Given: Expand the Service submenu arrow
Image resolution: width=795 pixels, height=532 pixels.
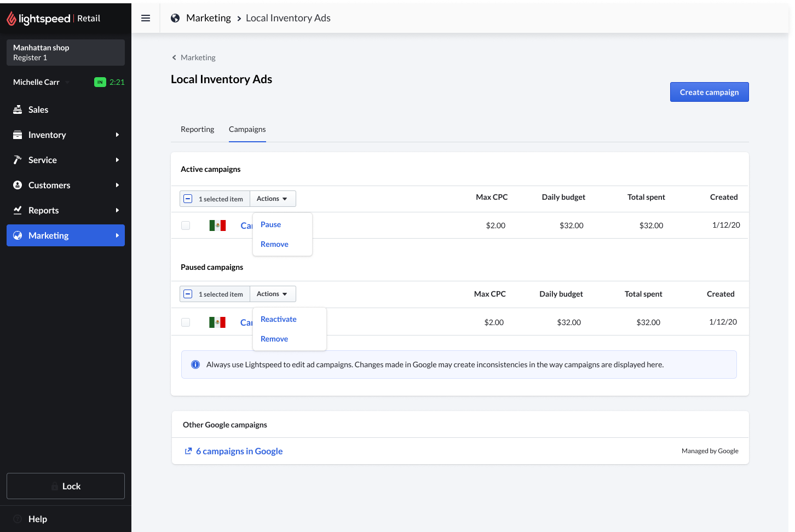Looking at the screenshot, I should coord(117,160).
